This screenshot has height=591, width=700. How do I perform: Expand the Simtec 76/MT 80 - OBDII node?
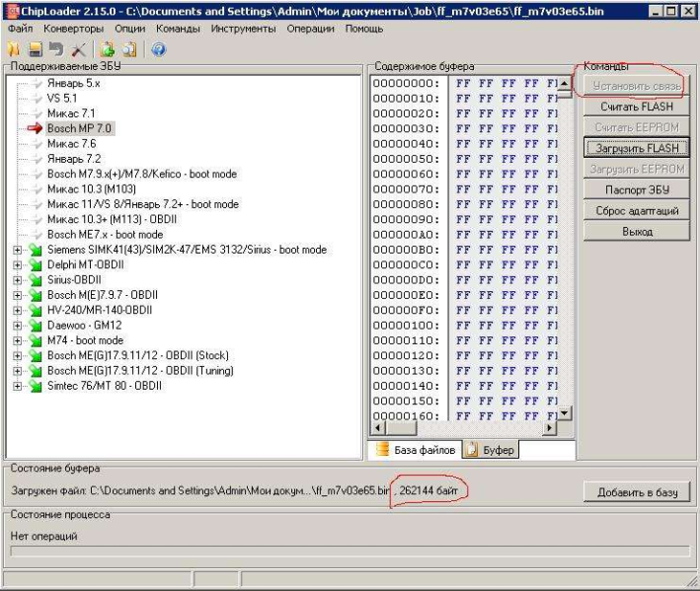coord(17,386)
